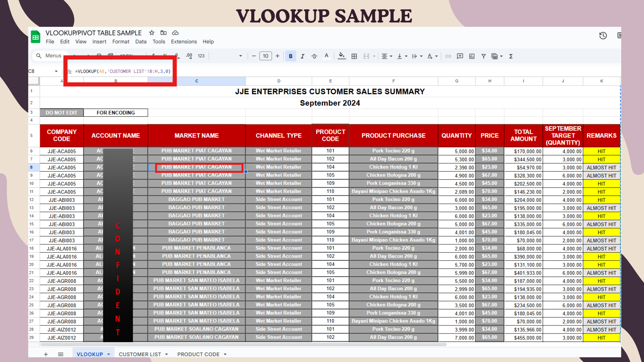Expand the name box dropdown arrow

pyautogui.click(x=56, y=71)
